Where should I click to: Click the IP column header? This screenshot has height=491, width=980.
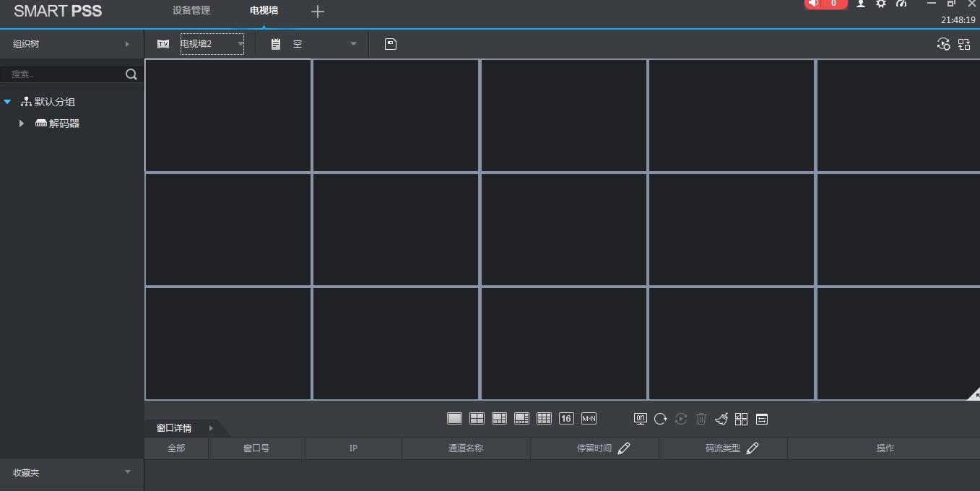(x=353, y=448)
